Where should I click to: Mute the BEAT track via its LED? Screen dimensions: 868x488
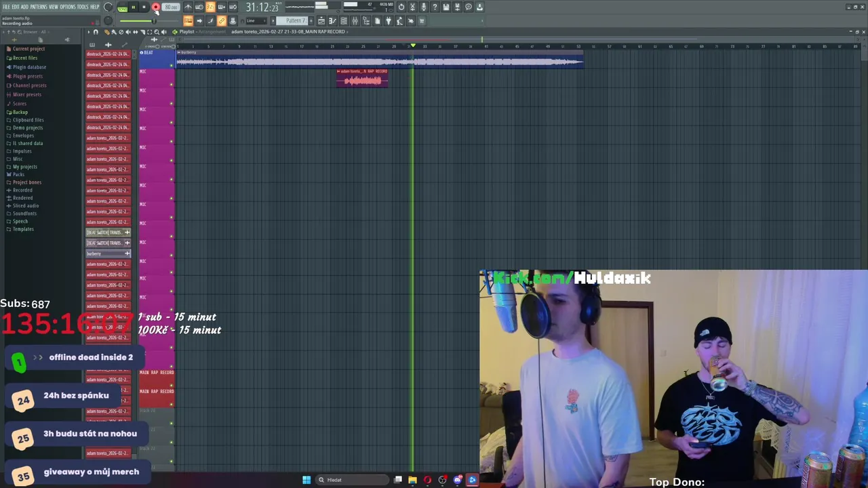coord(172,64)
